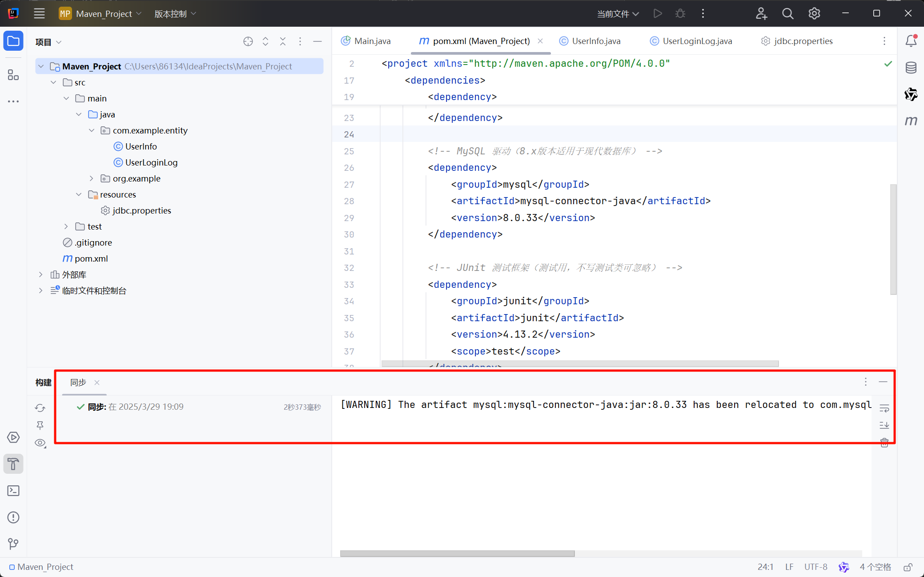Switch to the jdbc.properties editor tab
Image resolution: width=924 pixels, height=577 pixels.
point(802,41)
